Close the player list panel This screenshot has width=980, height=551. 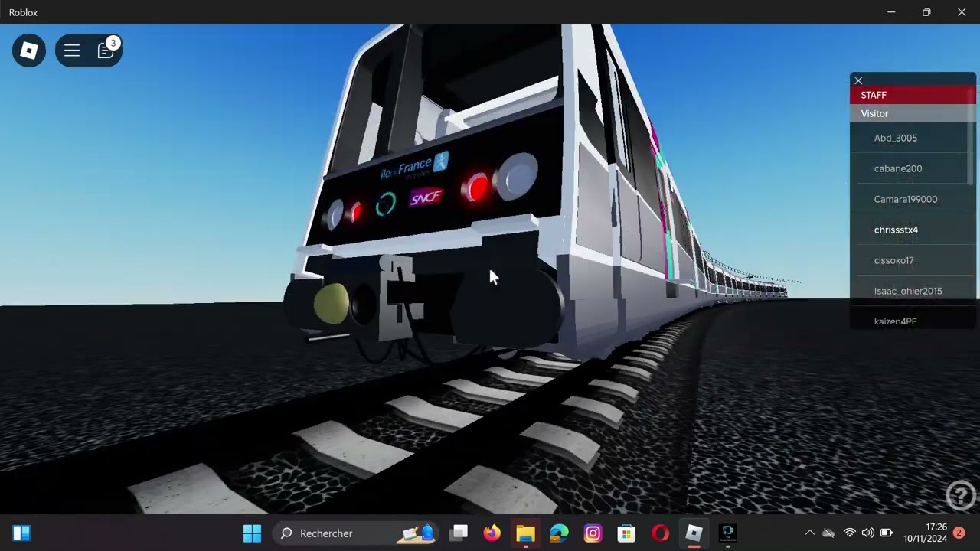tap(858, 80)
